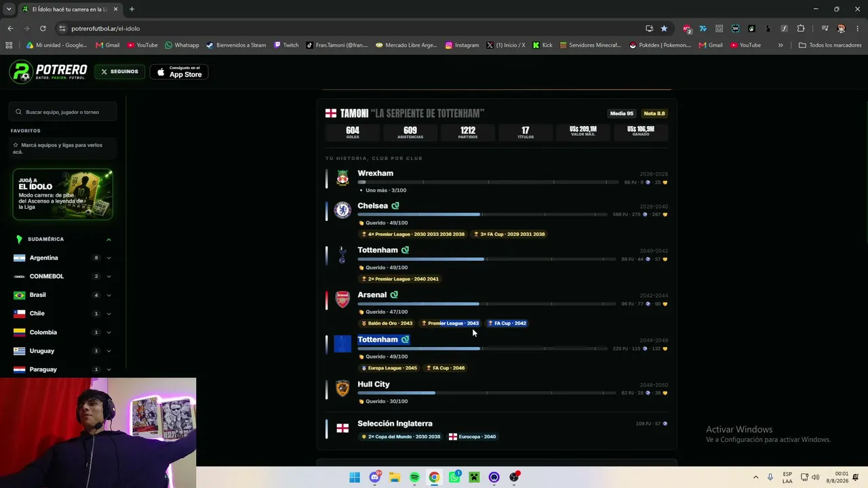Open Minecraft from the taskbar

[474, 477]
